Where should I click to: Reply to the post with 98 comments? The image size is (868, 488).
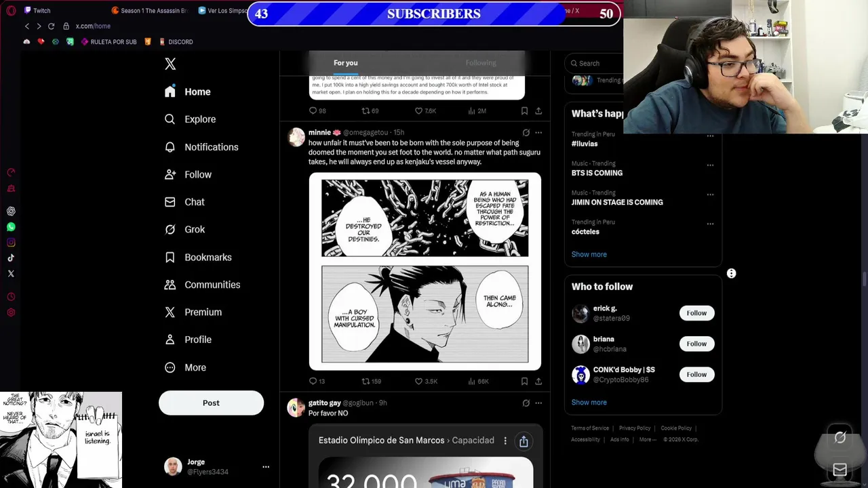pyautogui.click(x=317, y=110)
